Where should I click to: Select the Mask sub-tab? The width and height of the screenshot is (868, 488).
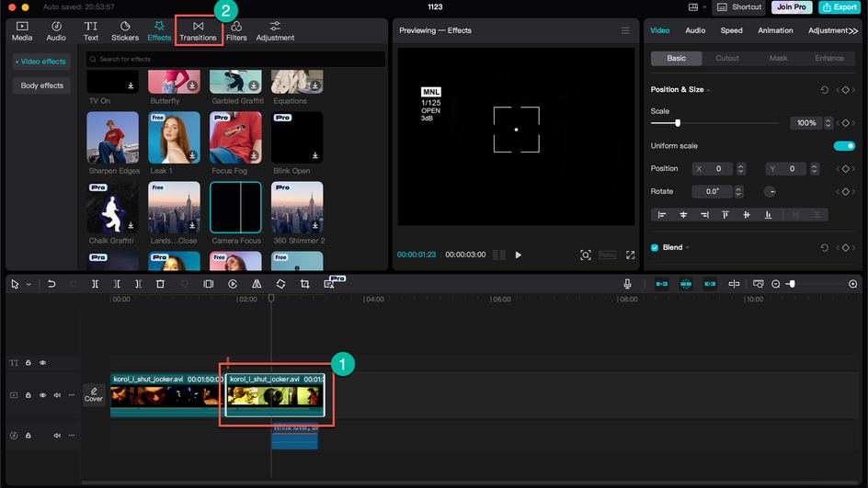[x=778, y=58]
